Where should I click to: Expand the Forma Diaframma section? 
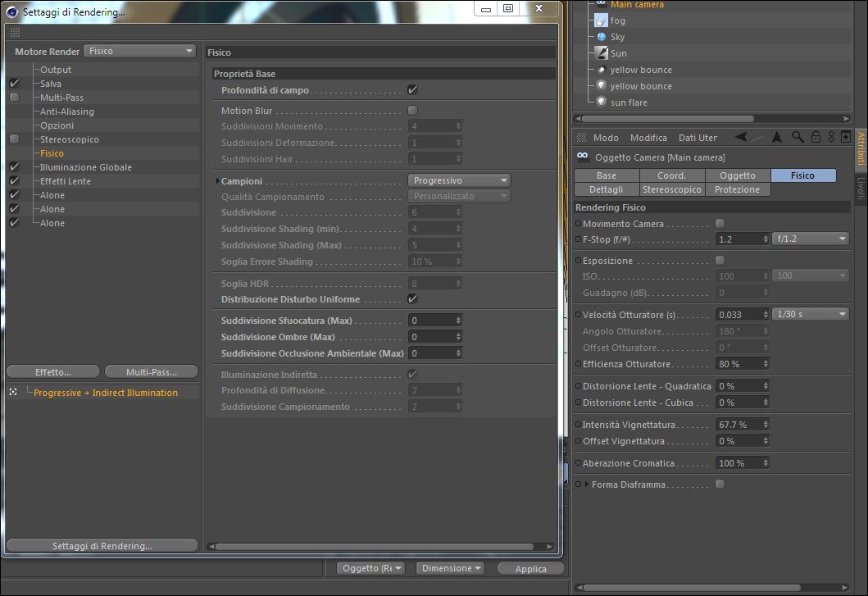(x=587, y=485)
